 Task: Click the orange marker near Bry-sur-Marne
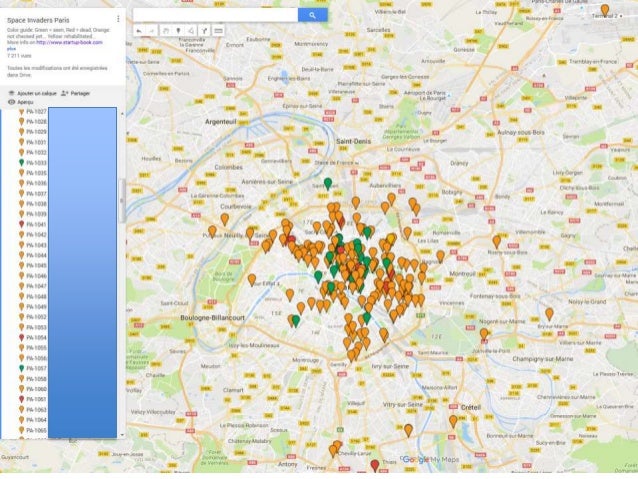pyautogui.click(x=549, y=314)
